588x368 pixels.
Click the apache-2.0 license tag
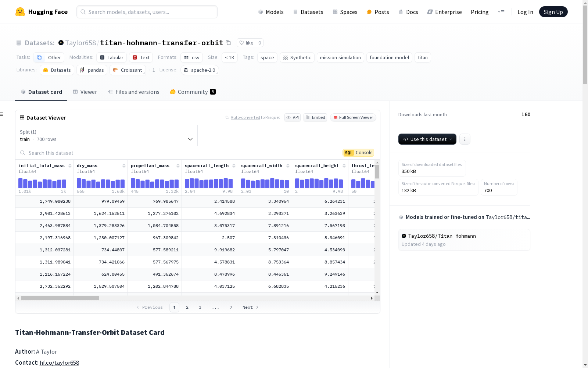pyautogui.click(x=200, y=70)
